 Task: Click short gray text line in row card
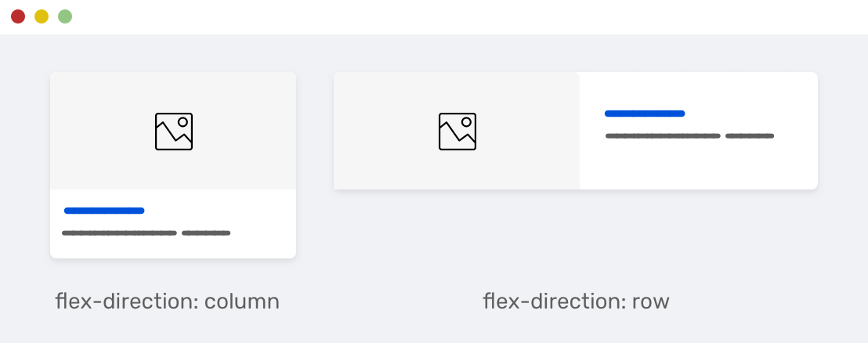pyautogui.click(x=750, y=136)
